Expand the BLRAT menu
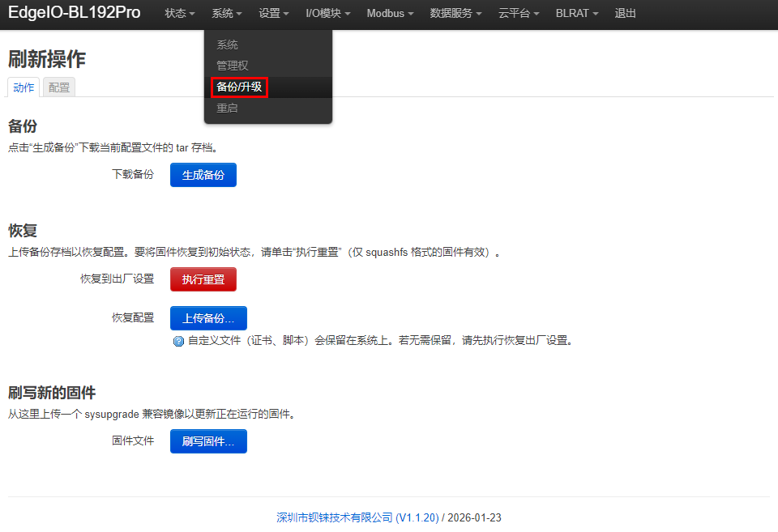 576,14
